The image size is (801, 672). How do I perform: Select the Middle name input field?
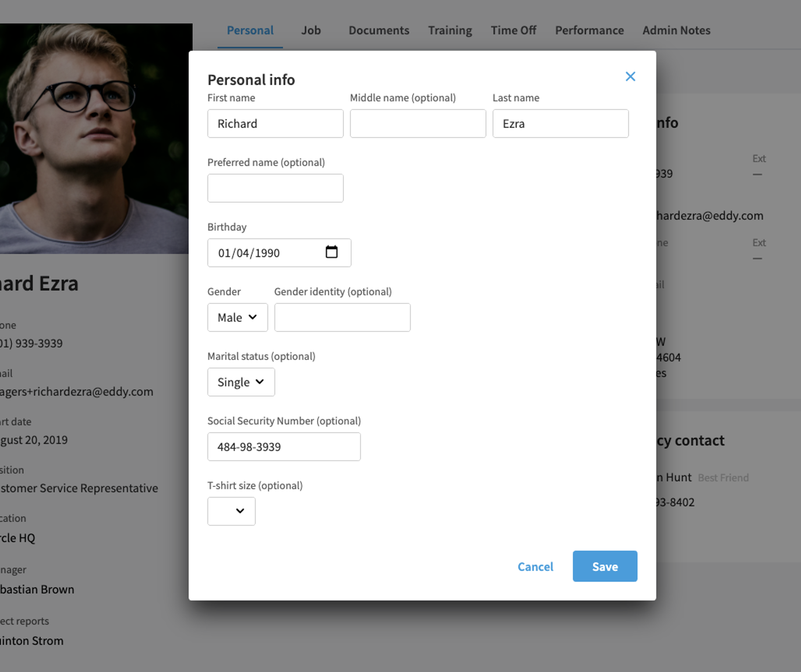418,123
